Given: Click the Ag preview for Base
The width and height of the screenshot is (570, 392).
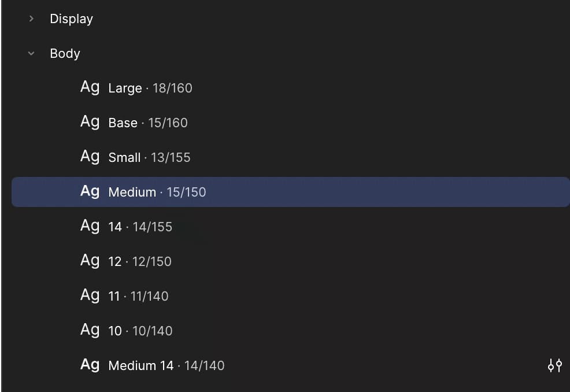Looking at the screenshot, I should click(90, 122).
